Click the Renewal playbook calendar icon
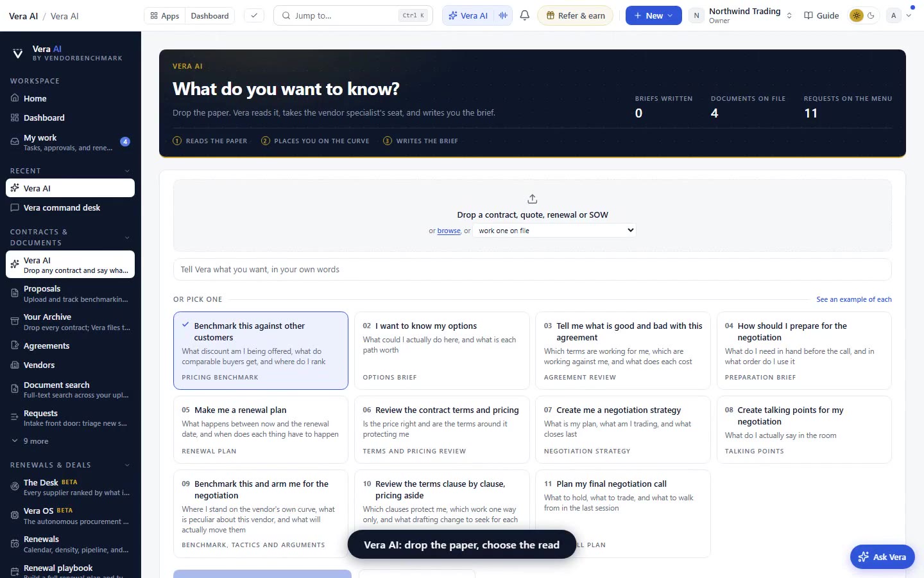Image resolution: width=924 pixels, height=578 pixels. [15, 572]
